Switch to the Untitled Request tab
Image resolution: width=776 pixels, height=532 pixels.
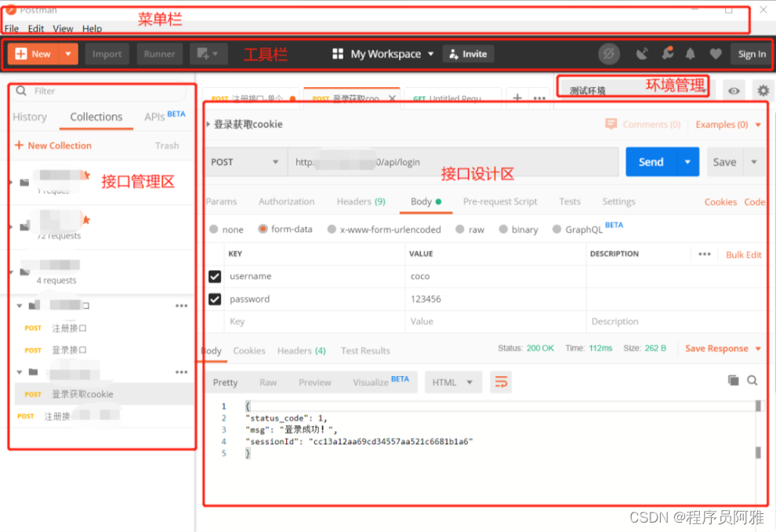[452, 99]
